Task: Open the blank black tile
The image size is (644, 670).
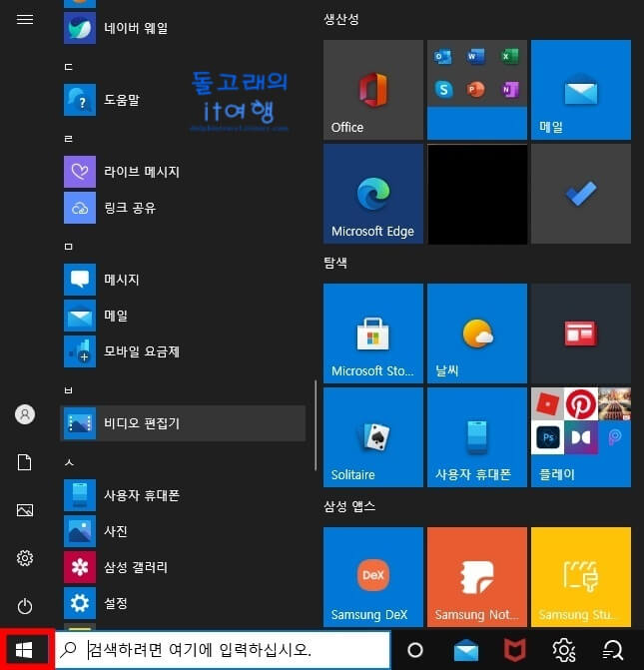Action: [477, 194]
